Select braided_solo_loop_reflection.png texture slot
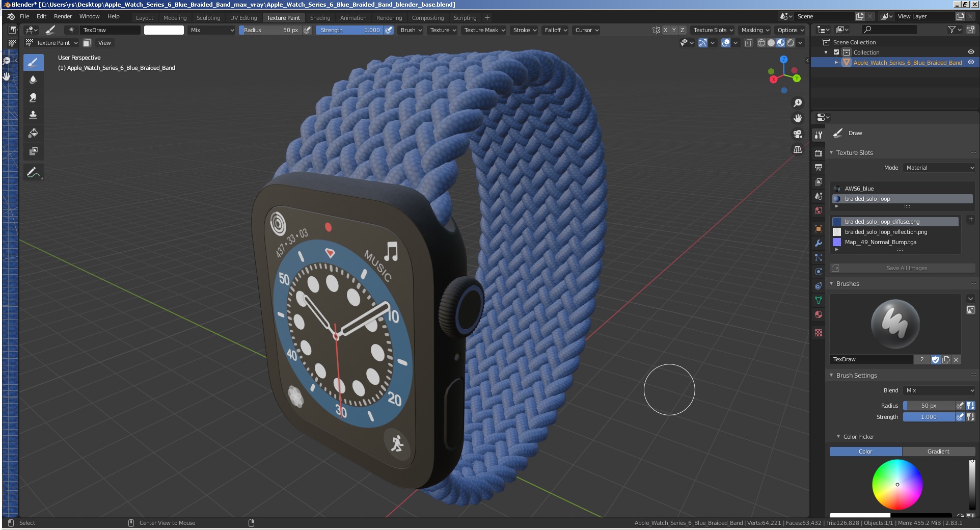Screen dimensions: 980x530 (x=895, y=232)
